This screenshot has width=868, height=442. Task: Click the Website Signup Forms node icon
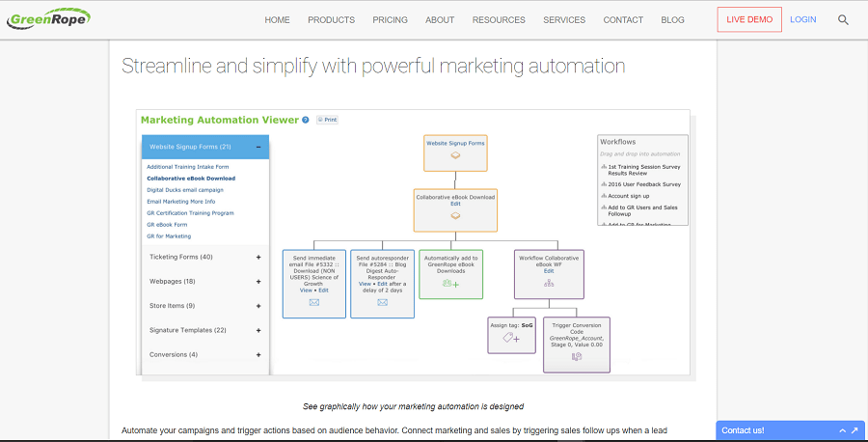pyautogui.click(x=455, y=155)
